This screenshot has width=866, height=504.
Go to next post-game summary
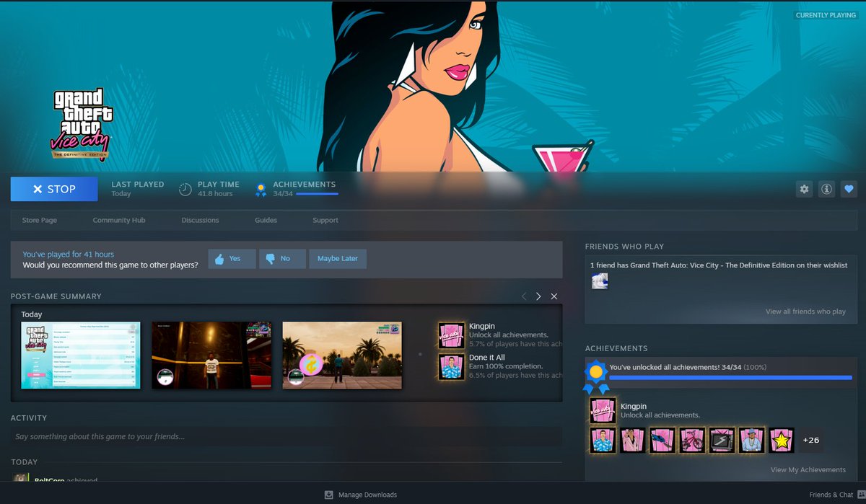pos(538,296)
